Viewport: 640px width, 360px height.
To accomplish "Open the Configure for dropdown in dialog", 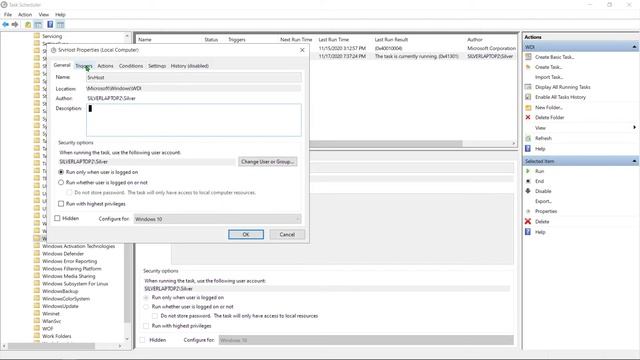I will click(218, 219).
